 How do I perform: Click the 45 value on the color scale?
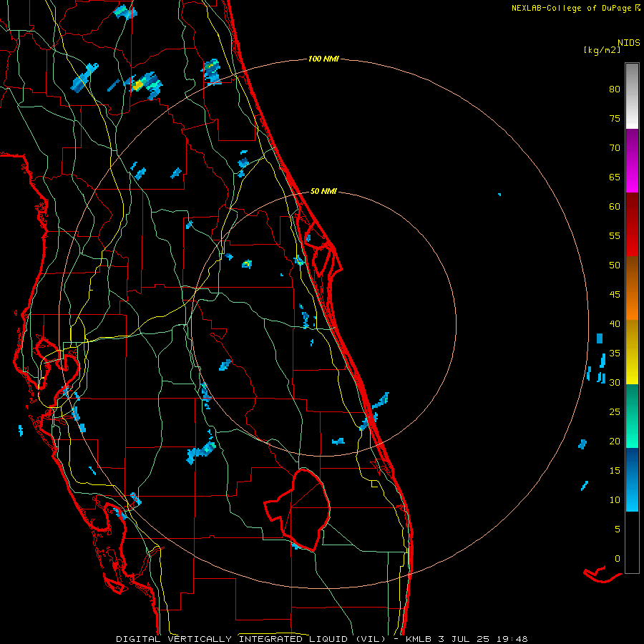[x=615, y=295]
